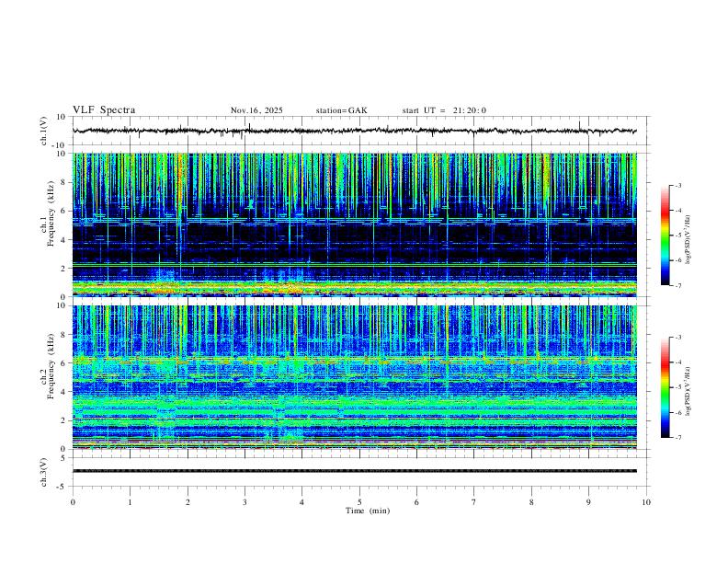Viewport: 728px width, 563px height.
Task: Click the "4" kHz tick on ch.1 frequency axis
Action: (64, 240)
